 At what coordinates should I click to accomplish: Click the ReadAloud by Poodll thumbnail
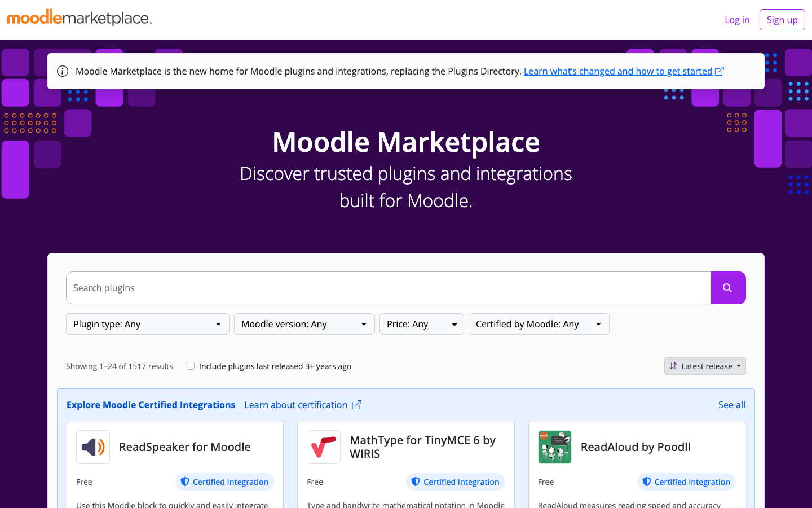click(555, 447)
